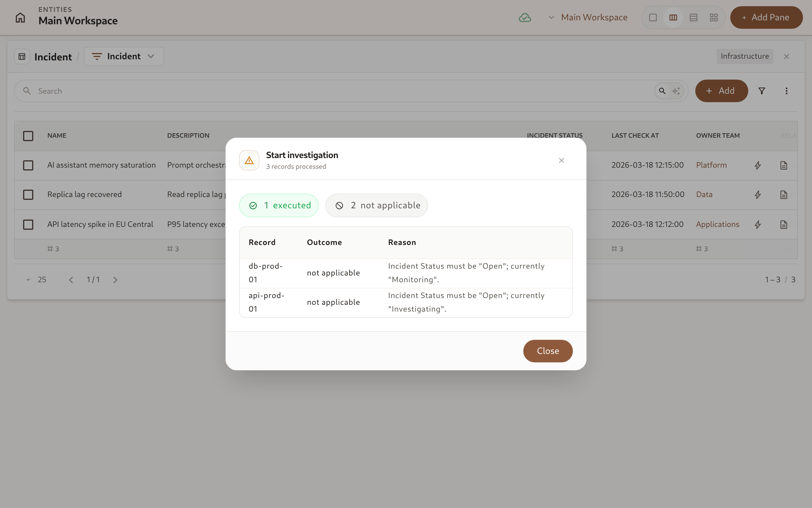
Task: Dismiss the Start investigation dialog with X
Action: (561, 160)
